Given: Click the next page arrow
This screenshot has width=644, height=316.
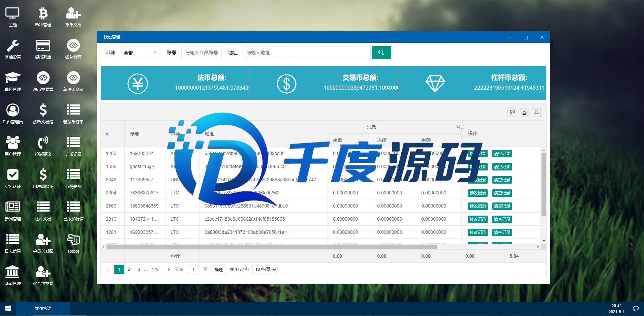Looking at the screenshot, I should click(168, 269).
